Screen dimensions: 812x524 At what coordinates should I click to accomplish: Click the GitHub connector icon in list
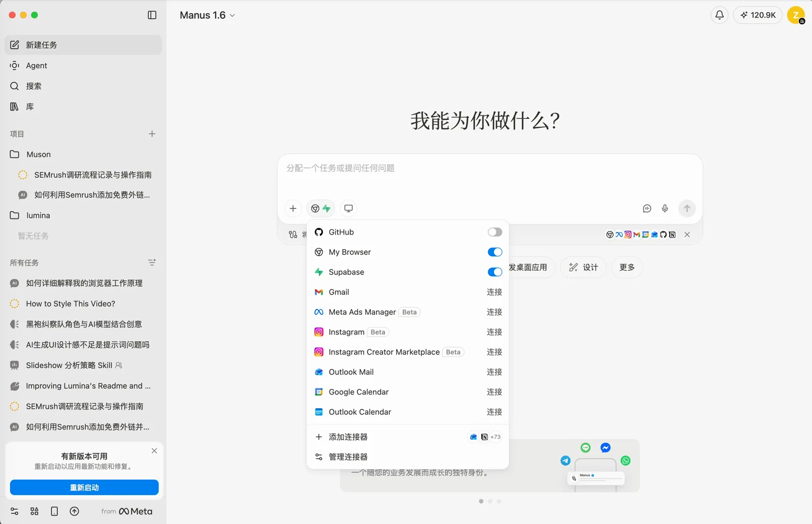(x=319, y=232)
